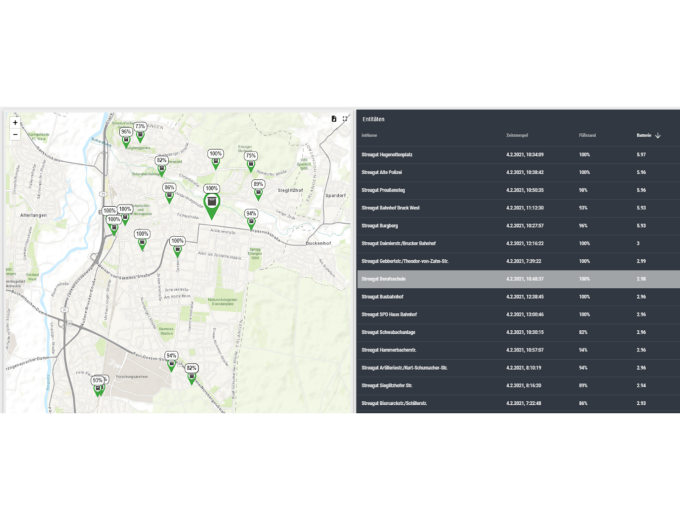The image size is (680, 520).
Task: Open the map export document icon
Action: point(334,119)
